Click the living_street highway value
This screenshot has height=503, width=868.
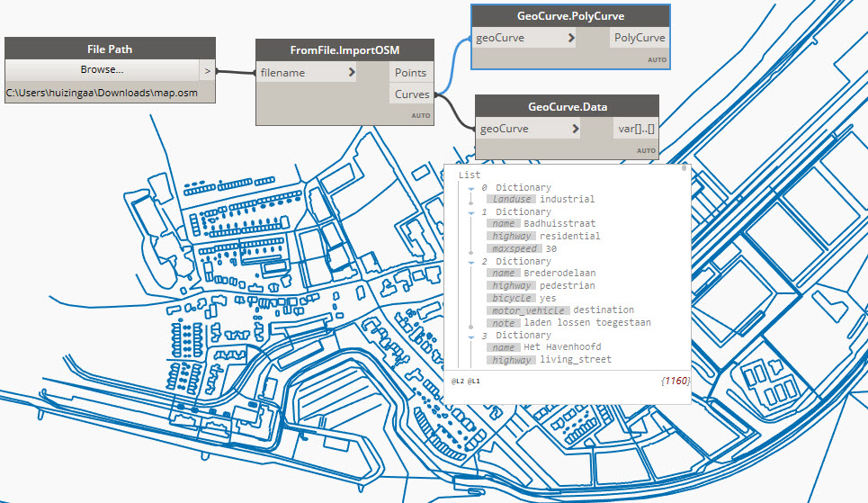pos(576,360)
